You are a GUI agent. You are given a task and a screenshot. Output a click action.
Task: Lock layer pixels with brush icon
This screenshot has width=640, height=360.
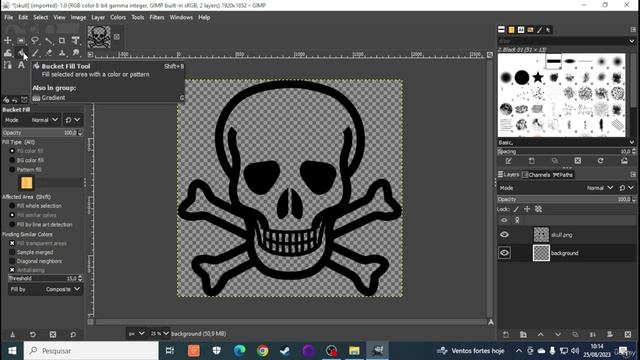click(516, 209)
